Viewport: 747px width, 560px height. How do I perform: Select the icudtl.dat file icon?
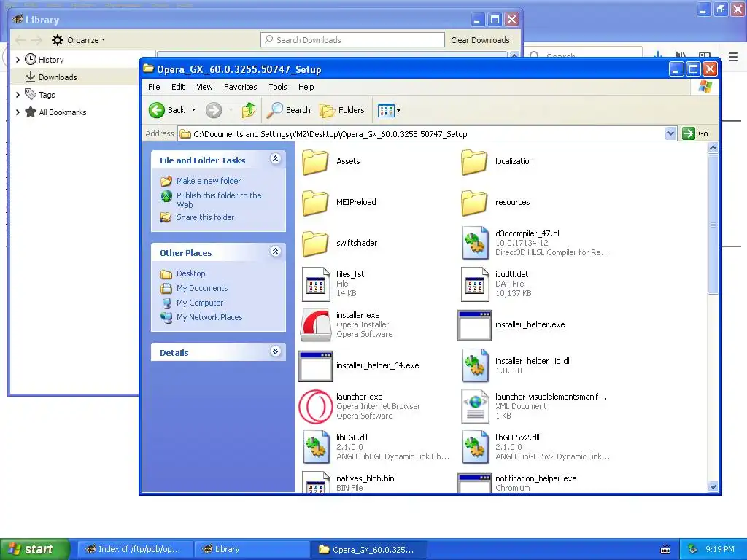(475, 284)
